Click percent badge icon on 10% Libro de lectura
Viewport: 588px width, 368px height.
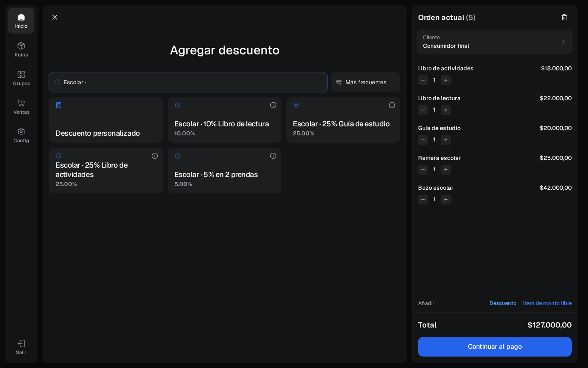tap(178, 105)
